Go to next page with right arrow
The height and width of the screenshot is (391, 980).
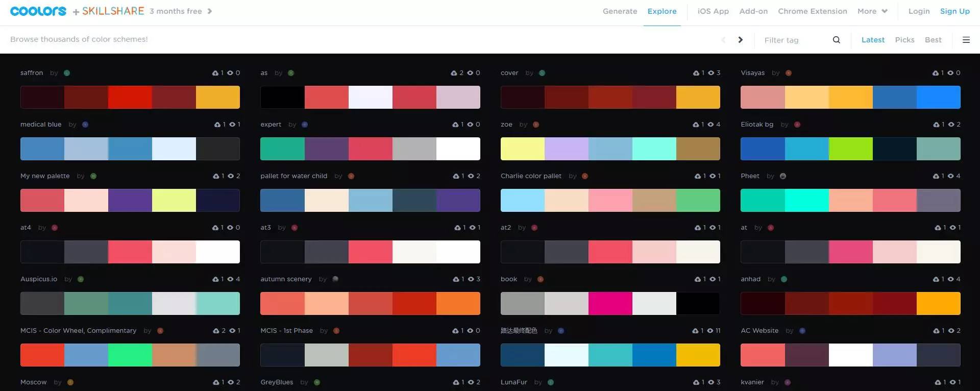tap(740, 40)
